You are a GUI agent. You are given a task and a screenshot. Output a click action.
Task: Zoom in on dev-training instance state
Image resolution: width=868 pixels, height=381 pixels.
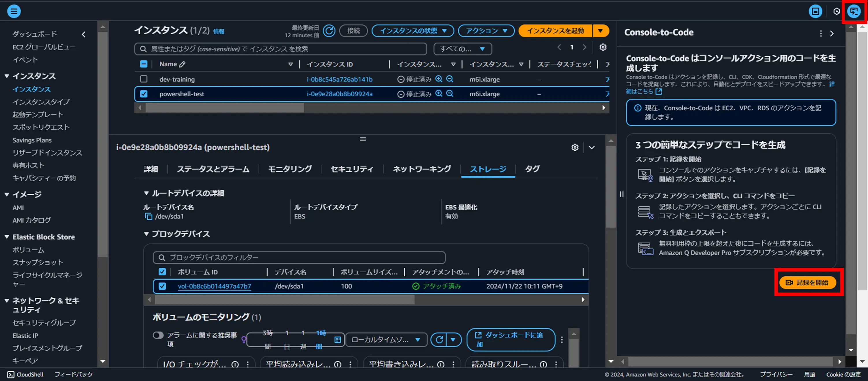(438, 79)
